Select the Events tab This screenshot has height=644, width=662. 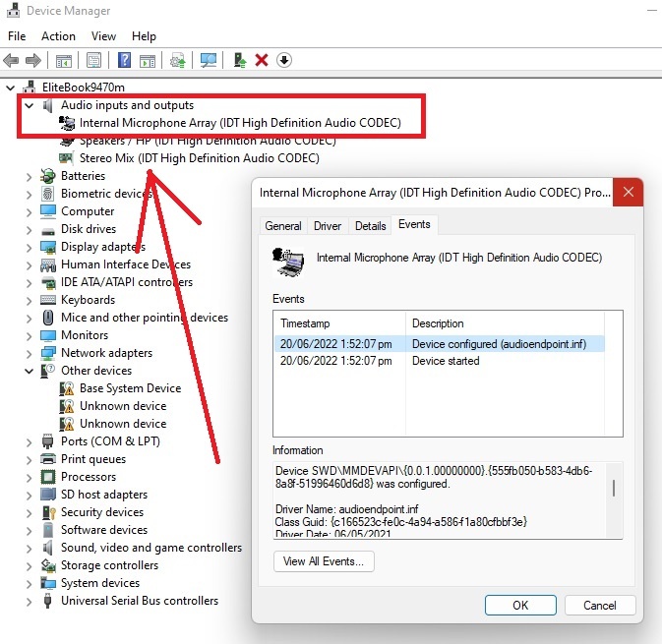coord(414,224)
